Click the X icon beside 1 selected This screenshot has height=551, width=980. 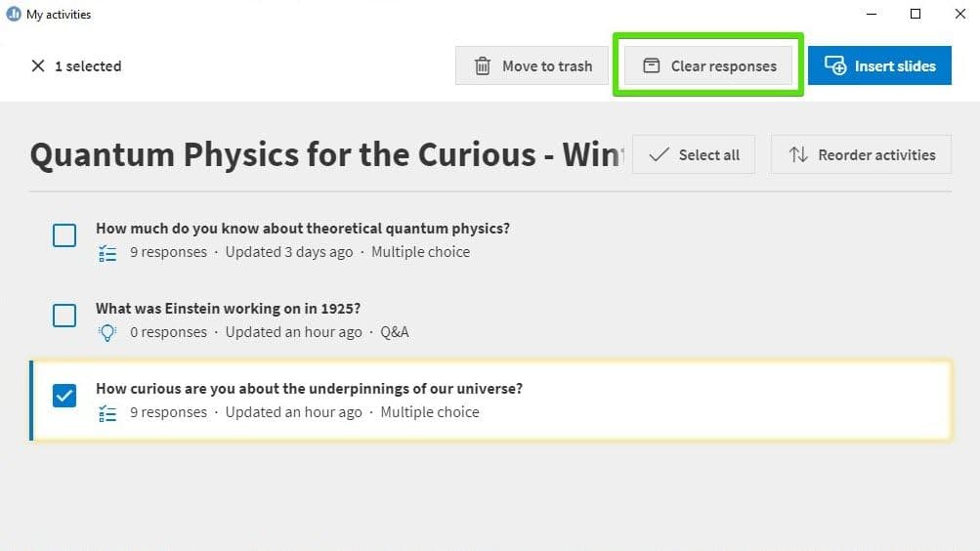pyautogui.click(x=38, y=66)
